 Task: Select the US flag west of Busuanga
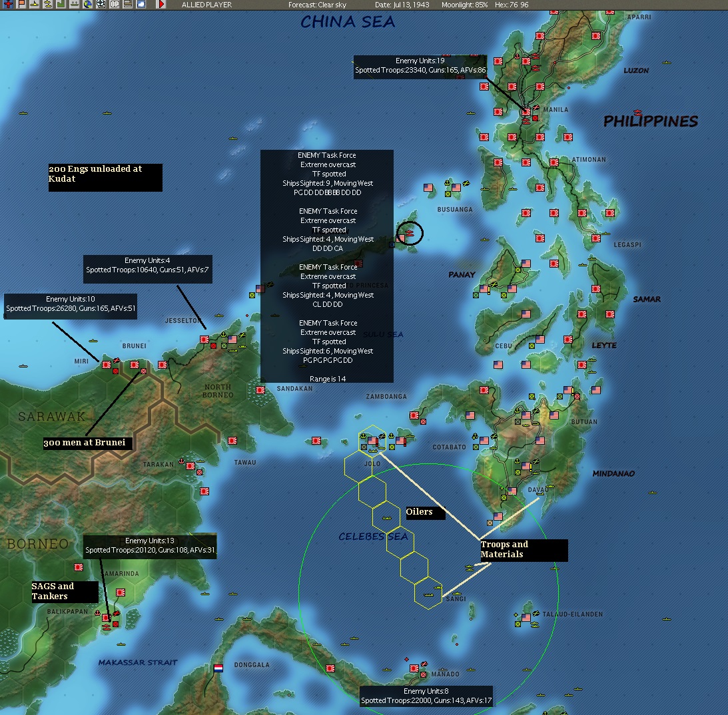coord(428,188)
